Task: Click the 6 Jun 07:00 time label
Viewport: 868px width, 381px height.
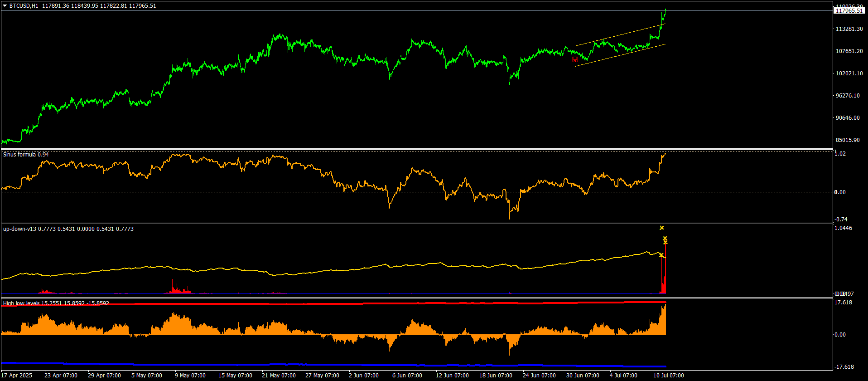Action: tap(407, 376)
